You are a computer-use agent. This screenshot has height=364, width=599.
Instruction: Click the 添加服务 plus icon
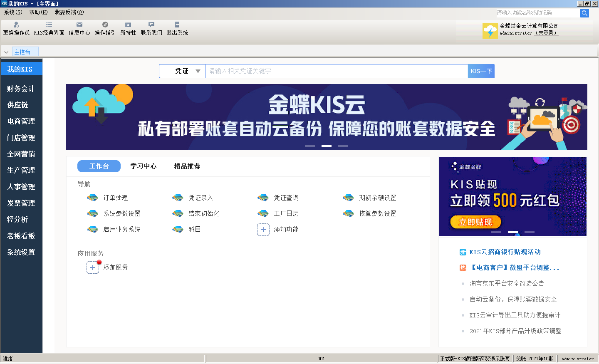tap(93, 267)
